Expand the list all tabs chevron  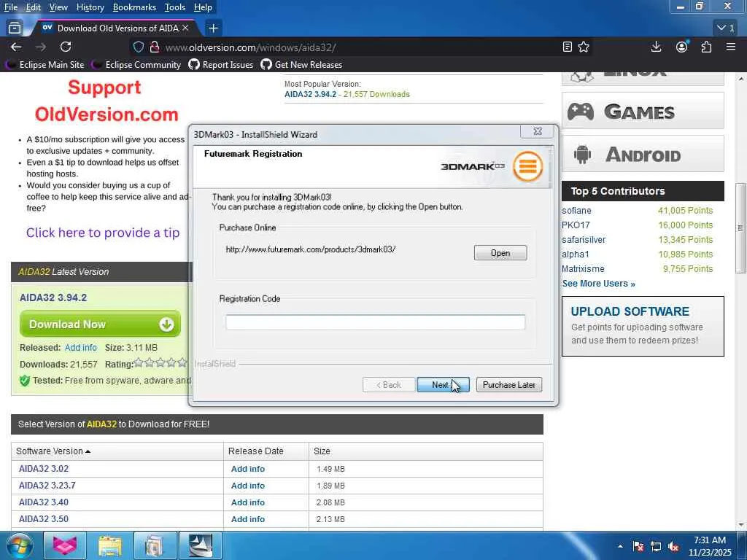point(726,28)
